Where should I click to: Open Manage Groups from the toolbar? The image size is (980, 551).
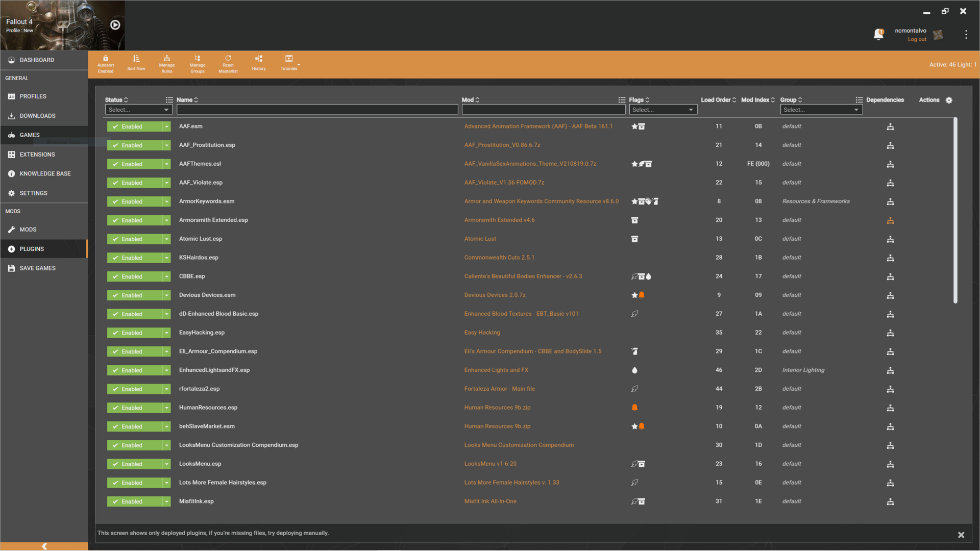[198, 64]
